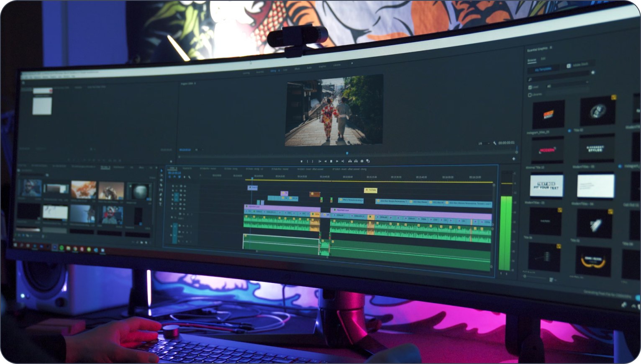Click the Lift button
641x364 pixels.
pyautogui.click(x=350, y=161)
